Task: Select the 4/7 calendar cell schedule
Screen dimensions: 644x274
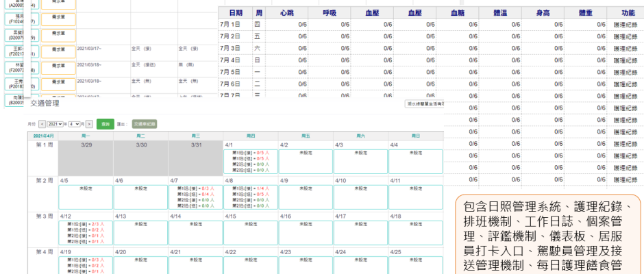Action: pyautogui.click(x=195, y=196)
